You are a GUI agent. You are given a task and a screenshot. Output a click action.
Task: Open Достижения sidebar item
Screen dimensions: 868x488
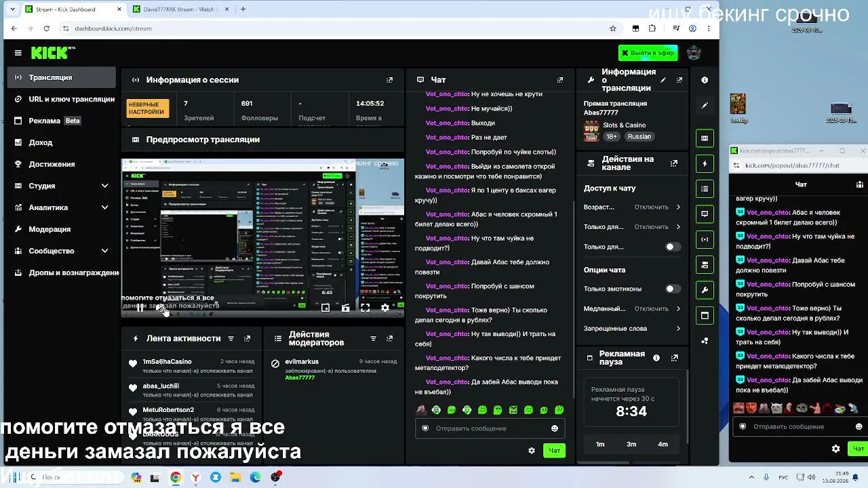[61, 164]
